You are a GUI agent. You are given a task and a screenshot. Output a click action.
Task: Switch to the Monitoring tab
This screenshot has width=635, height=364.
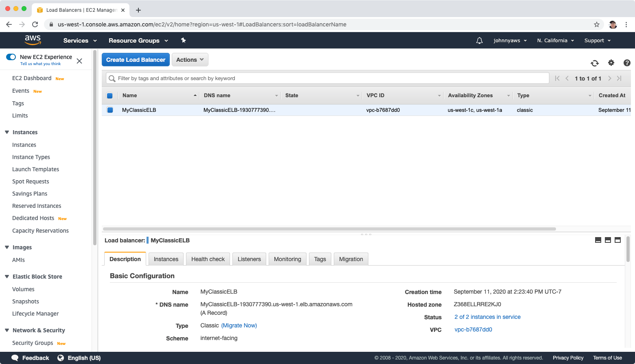(x=287, y=259)
